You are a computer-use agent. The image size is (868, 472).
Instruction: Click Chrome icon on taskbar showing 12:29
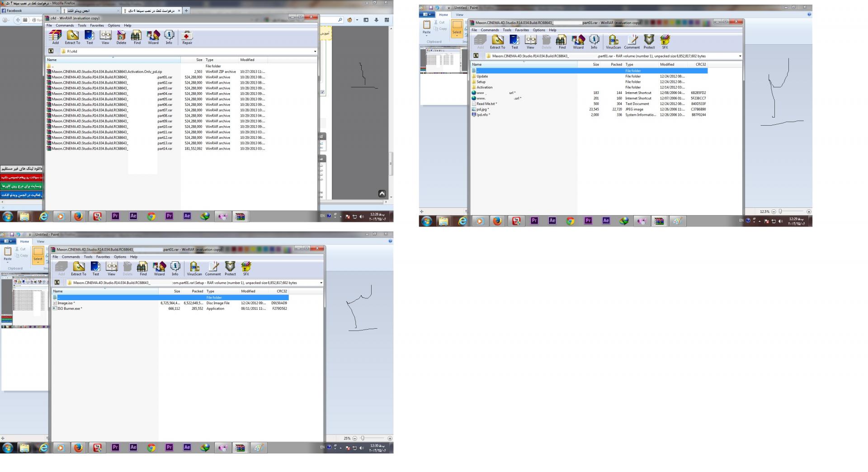pyautogui.click(x=570, y=221)
